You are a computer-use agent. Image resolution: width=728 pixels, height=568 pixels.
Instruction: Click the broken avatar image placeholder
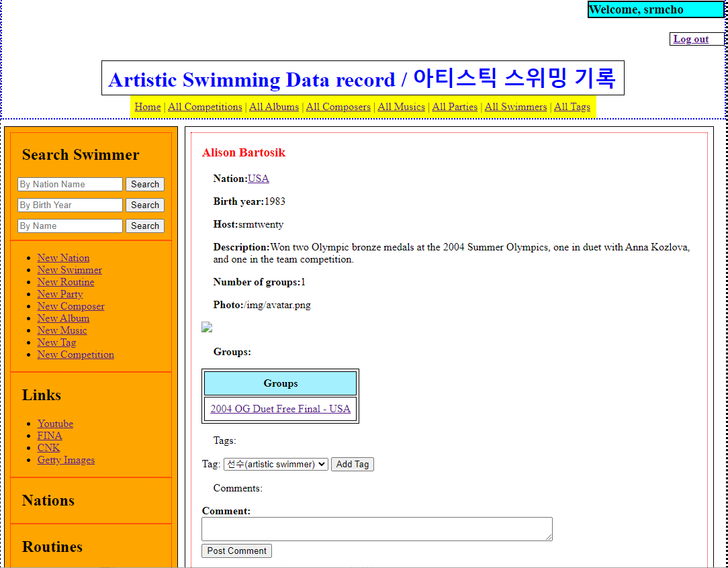[x=207, y=328]
